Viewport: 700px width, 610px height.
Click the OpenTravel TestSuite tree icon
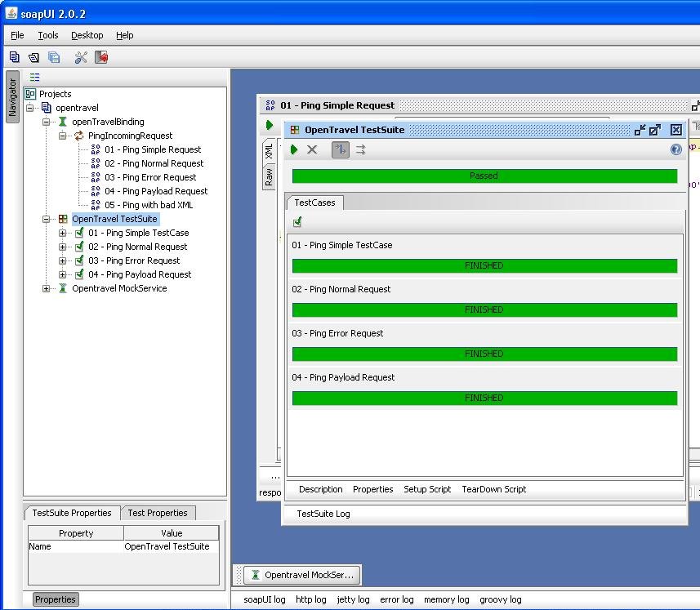[63, 219]
